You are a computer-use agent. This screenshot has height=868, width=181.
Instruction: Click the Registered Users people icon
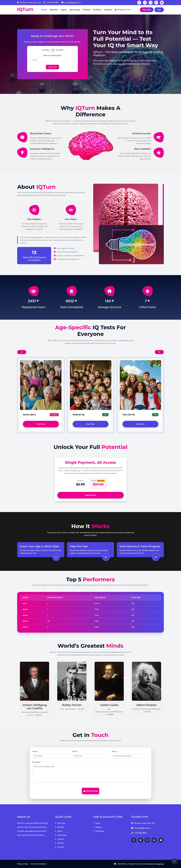pos(33,291)
